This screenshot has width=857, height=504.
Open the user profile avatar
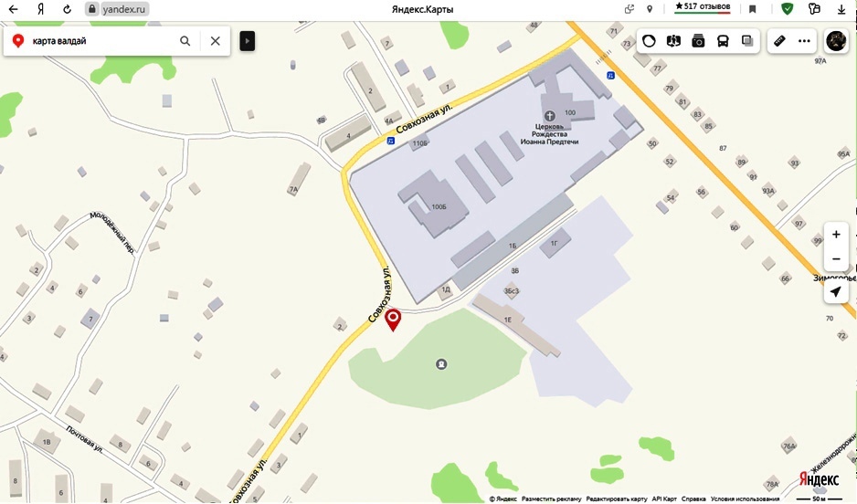click(x=836, y=41)
